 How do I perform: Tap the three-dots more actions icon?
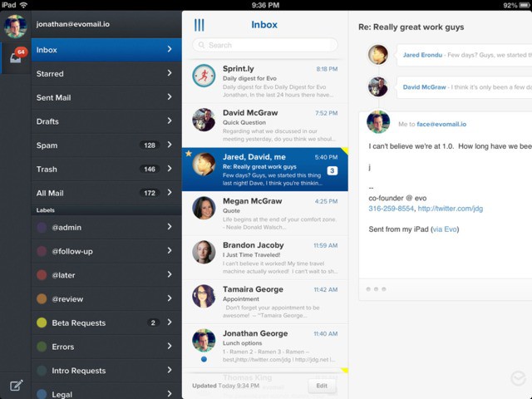376,289
